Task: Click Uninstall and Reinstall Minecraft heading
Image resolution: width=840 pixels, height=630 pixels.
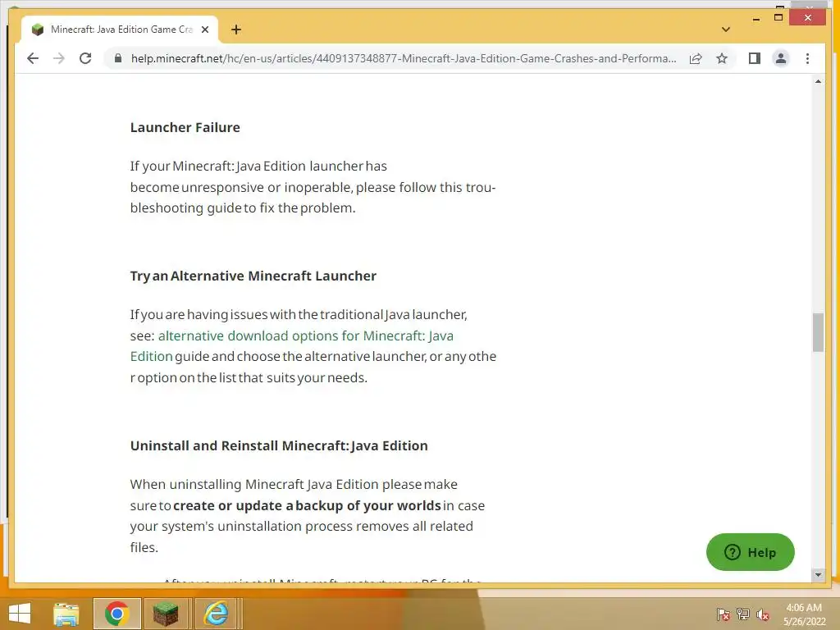Action: [x=279, y=445]
